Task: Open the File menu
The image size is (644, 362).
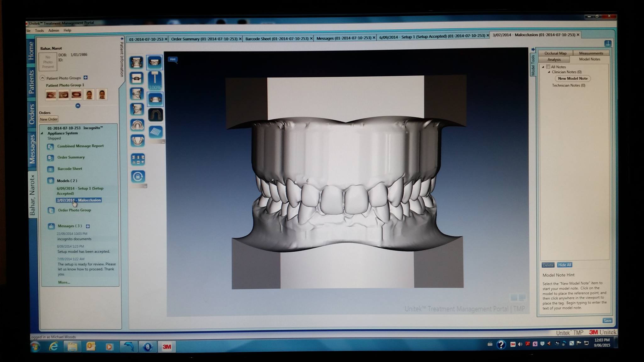Action: (28, 30)
